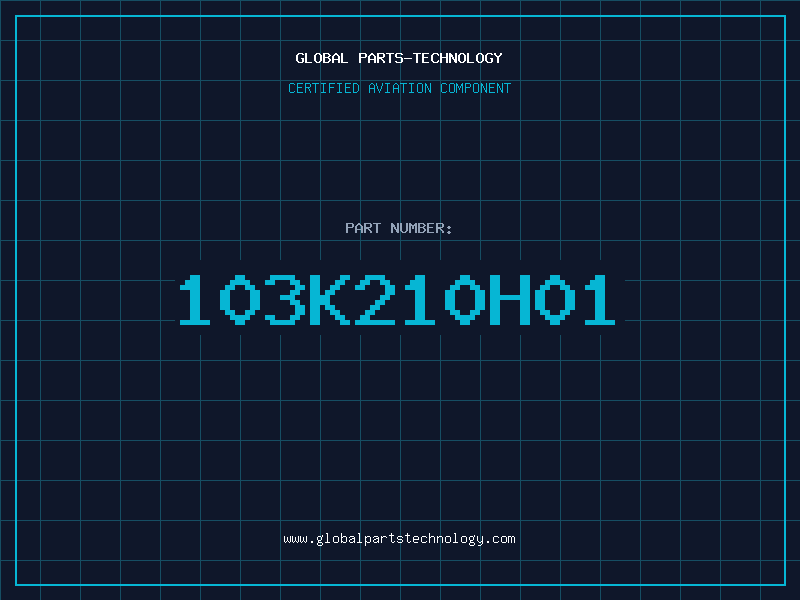The height and width of the screenshot is (600, 800).
Task: Click the GLOBAL PARTS-TECHNOLOGY heading
Action: (x=399, y=58)
